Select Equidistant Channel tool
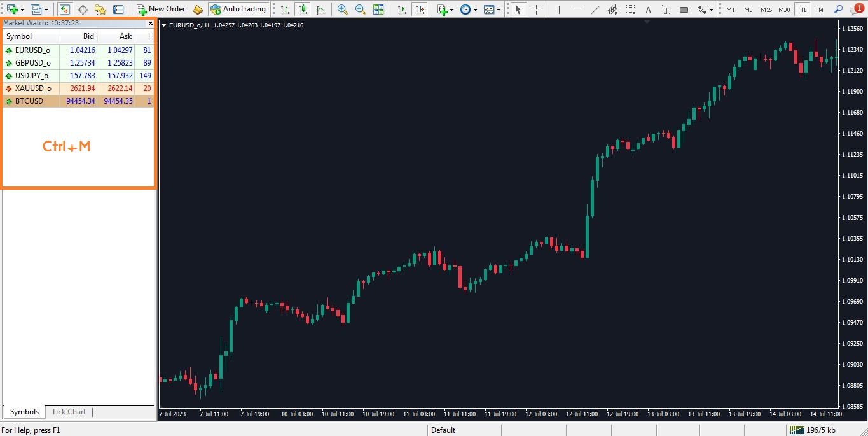The height and width of the screenshot is (436, 868). [x=612, y=10]
